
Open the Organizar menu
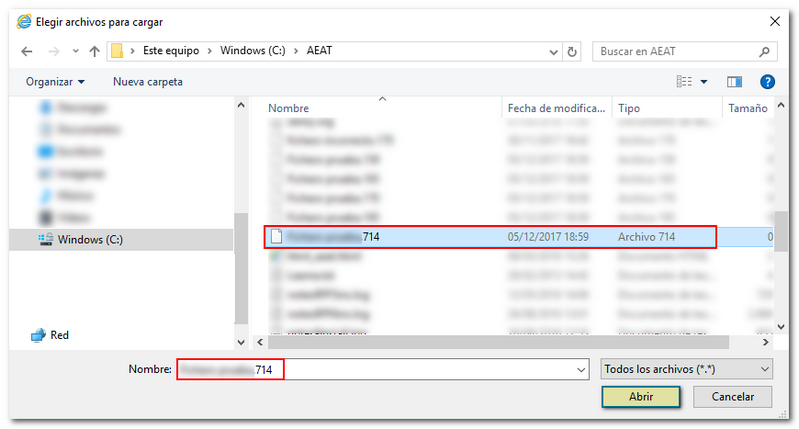click(x=55, y=82)
